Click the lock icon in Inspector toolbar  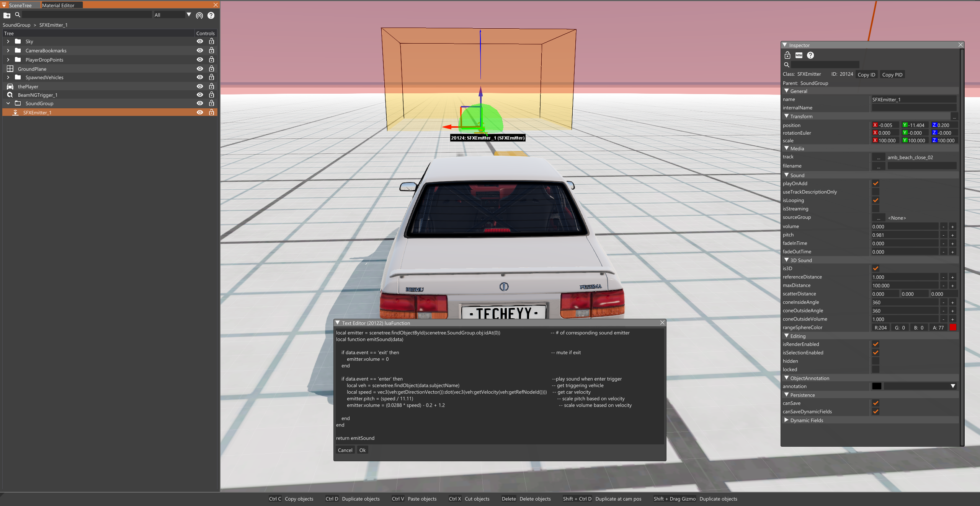point(787,55)
